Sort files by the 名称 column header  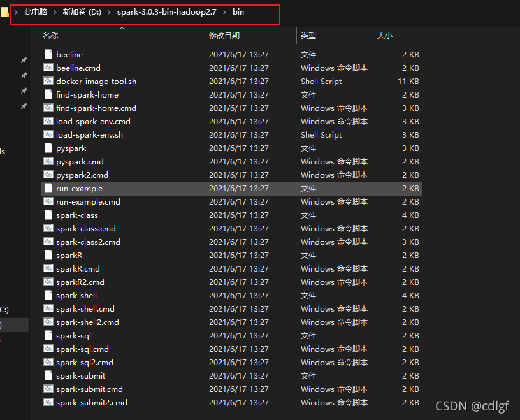click(50, 35)
